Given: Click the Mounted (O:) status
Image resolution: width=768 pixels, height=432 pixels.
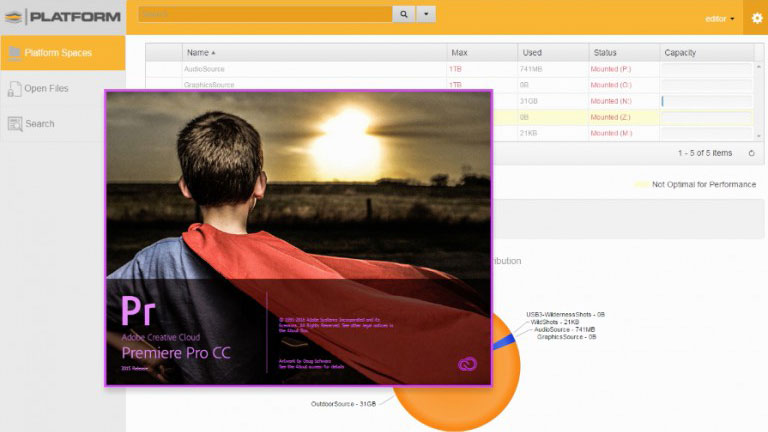Looking at the screenshot, I should pos(611,85).
